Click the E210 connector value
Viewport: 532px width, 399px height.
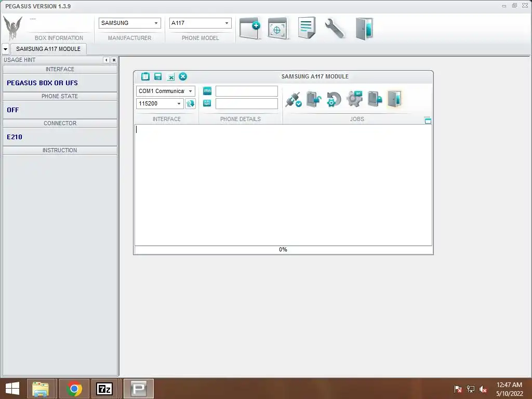point(15,137)
